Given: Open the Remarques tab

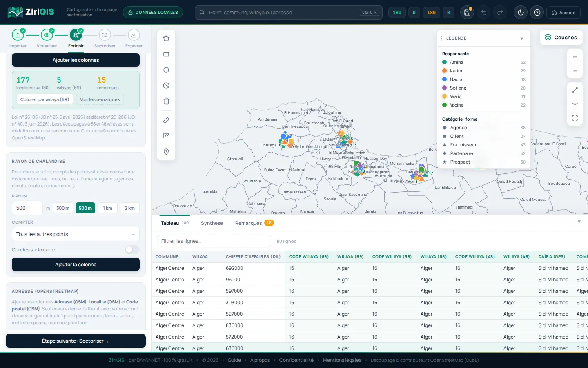Looking at the screenshot, I should click(254, 223).
